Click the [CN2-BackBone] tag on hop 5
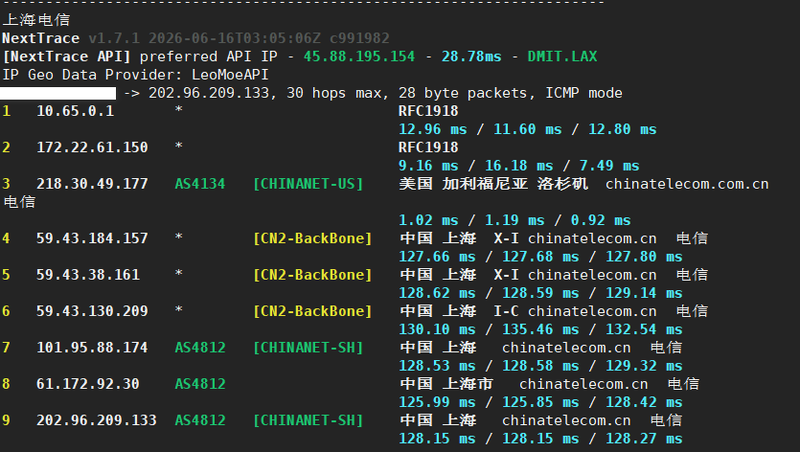This screenshot has width=800, height=452. click(312, 274)
